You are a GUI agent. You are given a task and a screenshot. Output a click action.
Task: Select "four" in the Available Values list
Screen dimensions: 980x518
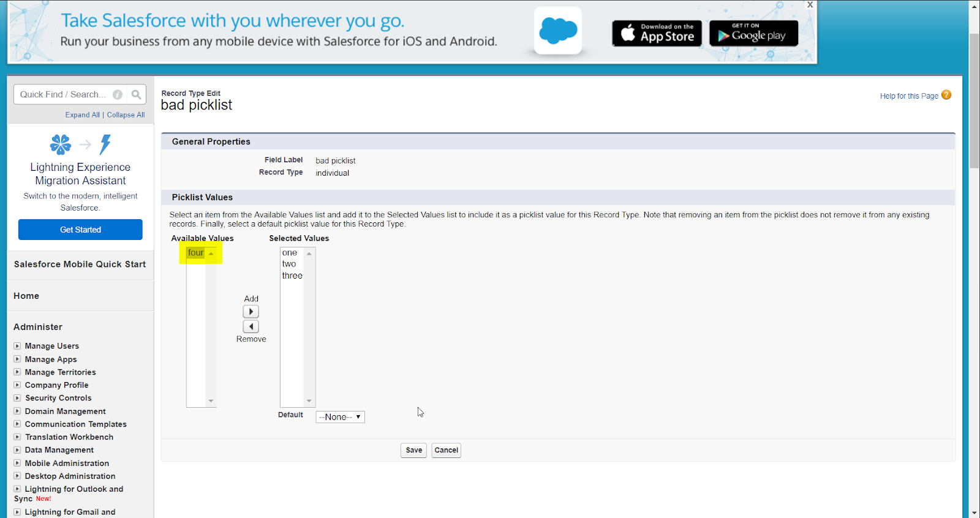195,253
